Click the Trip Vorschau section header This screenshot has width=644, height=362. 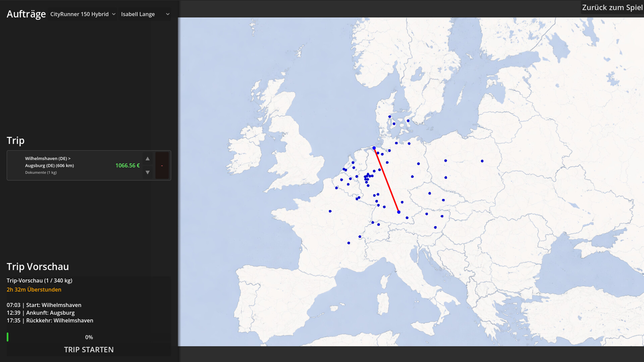[38, 266]
